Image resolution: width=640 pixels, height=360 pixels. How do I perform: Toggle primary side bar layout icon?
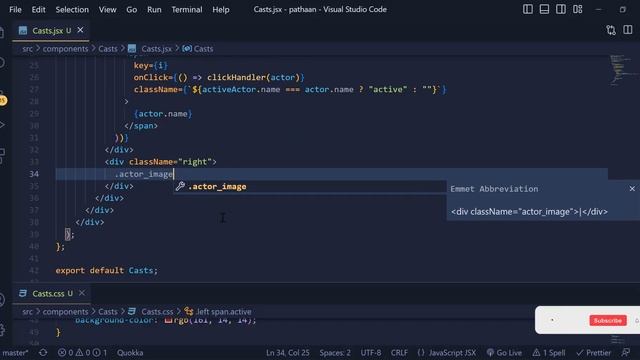click(527, 9)
